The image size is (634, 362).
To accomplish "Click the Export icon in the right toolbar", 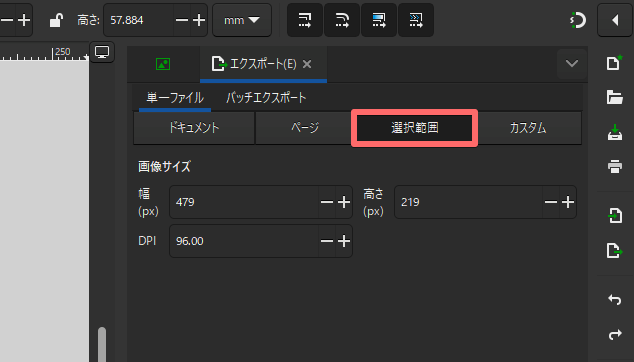I will pos(615,250).
